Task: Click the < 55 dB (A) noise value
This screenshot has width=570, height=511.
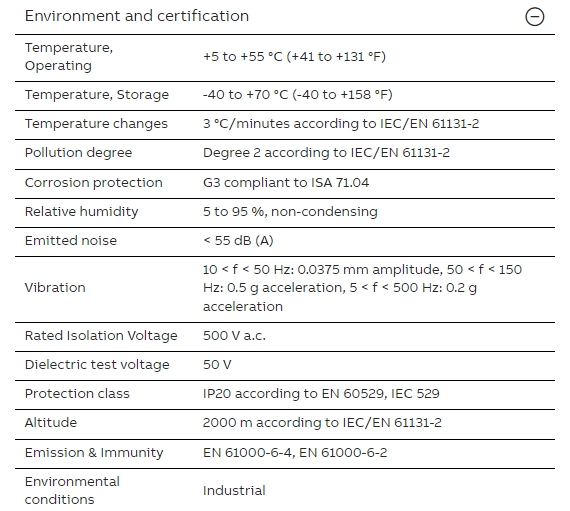Action: (238, 241)
